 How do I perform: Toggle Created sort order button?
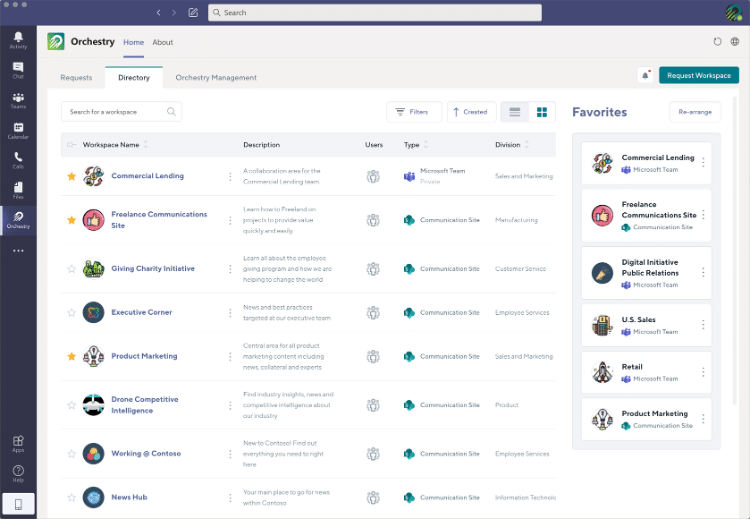[x=472, y=112]
